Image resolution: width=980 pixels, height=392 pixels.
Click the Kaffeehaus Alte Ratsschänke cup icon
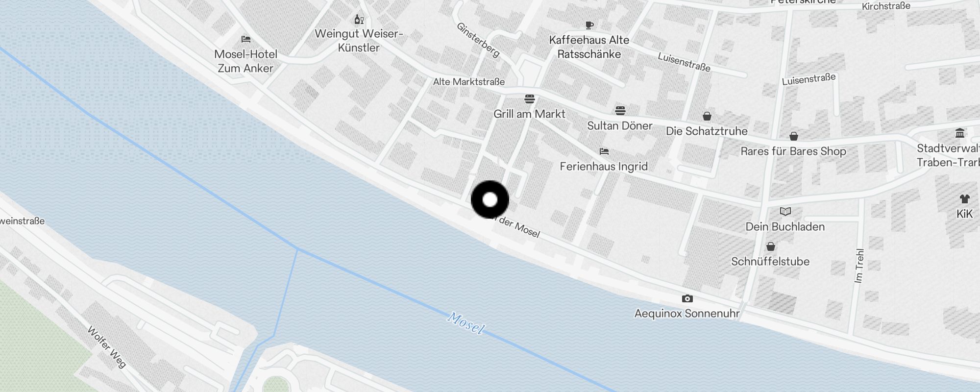pyautogui.click(x=589, y=25)
